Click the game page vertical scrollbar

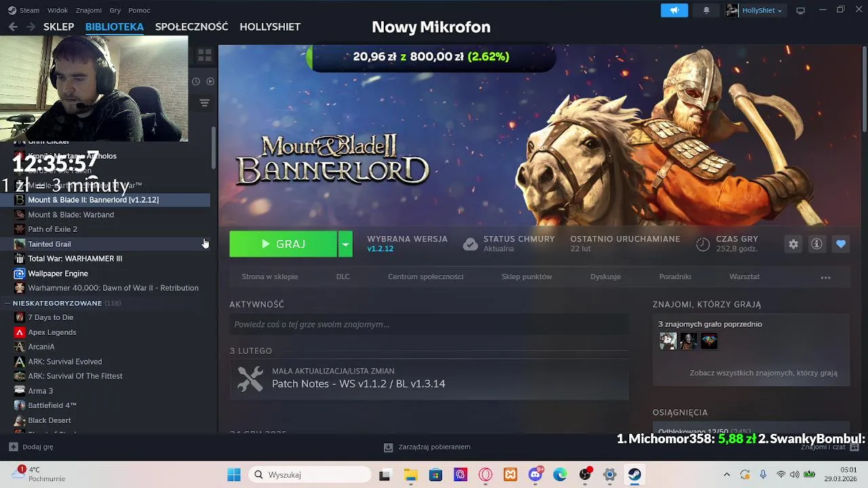point(864,88)
